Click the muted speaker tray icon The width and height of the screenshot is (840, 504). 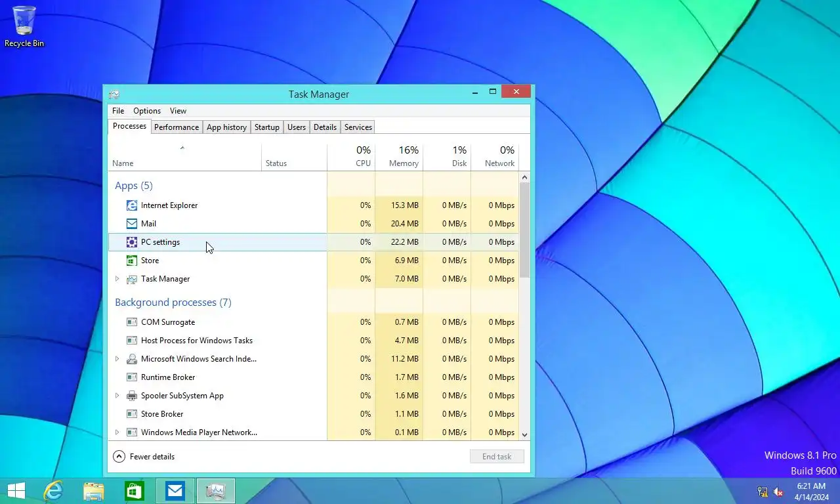point(778,492)
